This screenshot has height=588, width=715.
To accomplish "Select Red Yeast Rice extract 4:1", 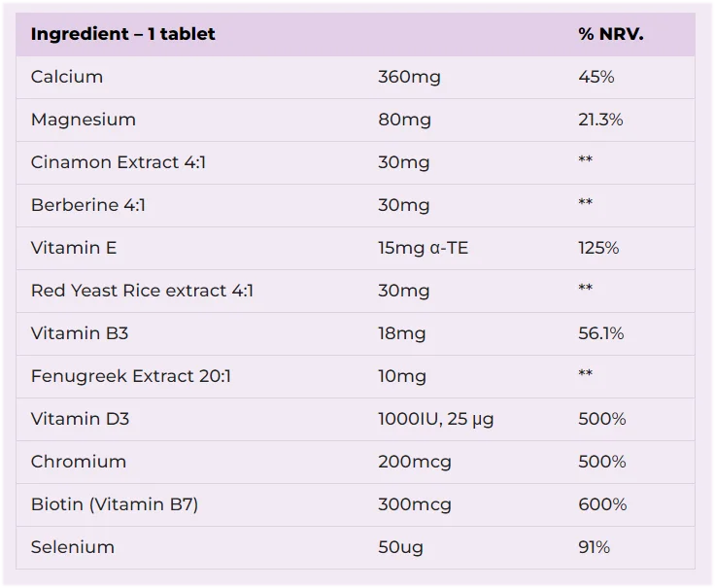I will click(142, 291).
